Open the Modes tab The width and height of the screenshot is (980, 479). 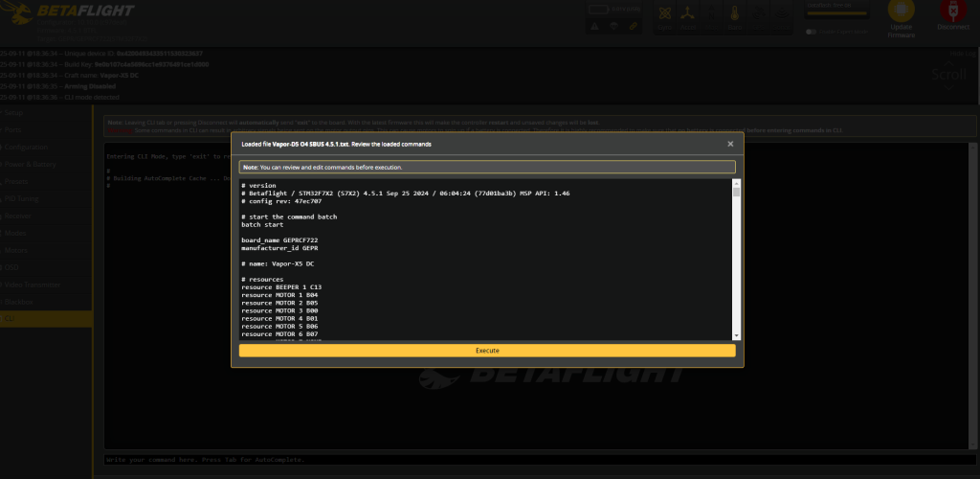(46, 233)
